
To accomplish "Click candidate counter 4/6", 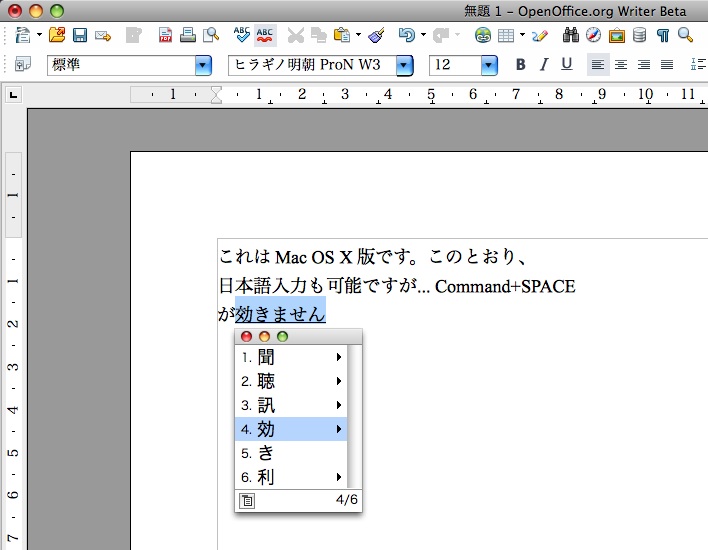I will coord(347,499).
